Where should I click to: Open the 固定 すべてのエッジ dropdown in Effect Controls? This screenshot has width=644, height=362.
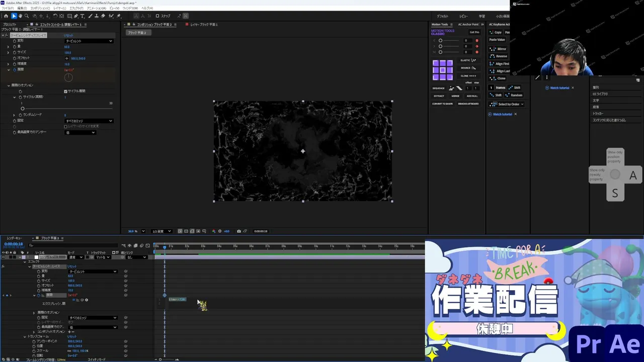(89, 121)
